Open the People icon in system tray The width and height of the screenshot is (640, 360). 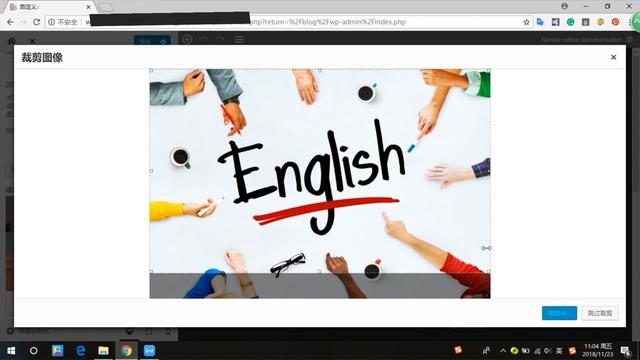(486, 351)
